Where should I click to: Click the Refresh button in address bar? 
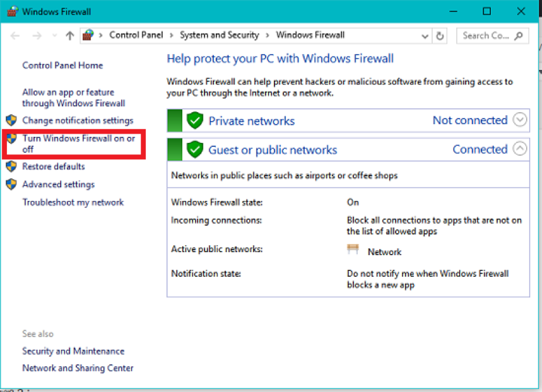440,35
